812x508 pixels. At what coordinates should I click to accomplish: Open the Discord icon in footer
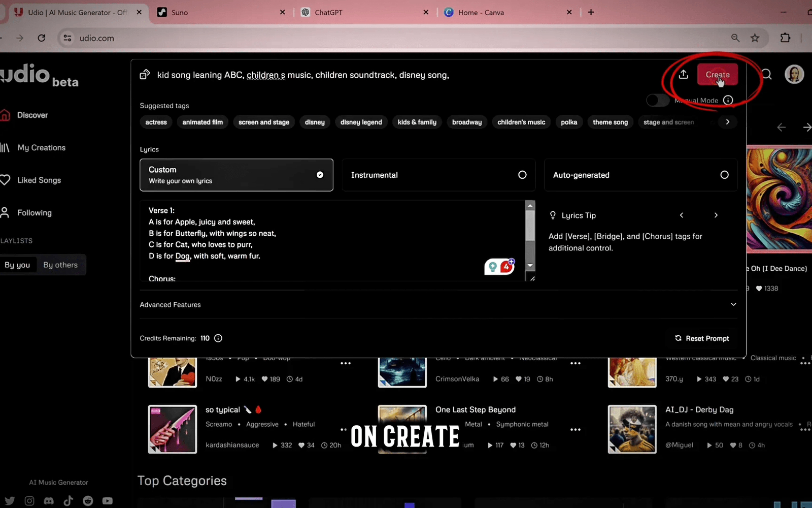(x=49, y=500)
